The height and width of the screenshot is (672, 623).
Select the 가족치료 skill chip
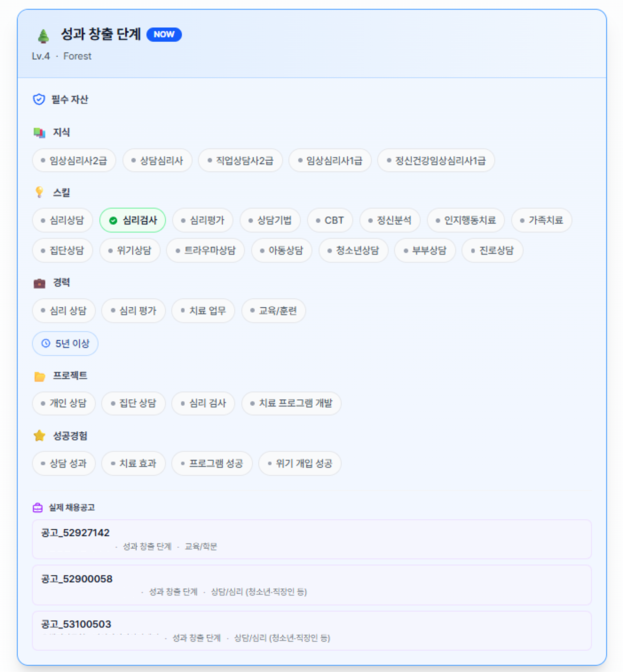pos(541,220)
